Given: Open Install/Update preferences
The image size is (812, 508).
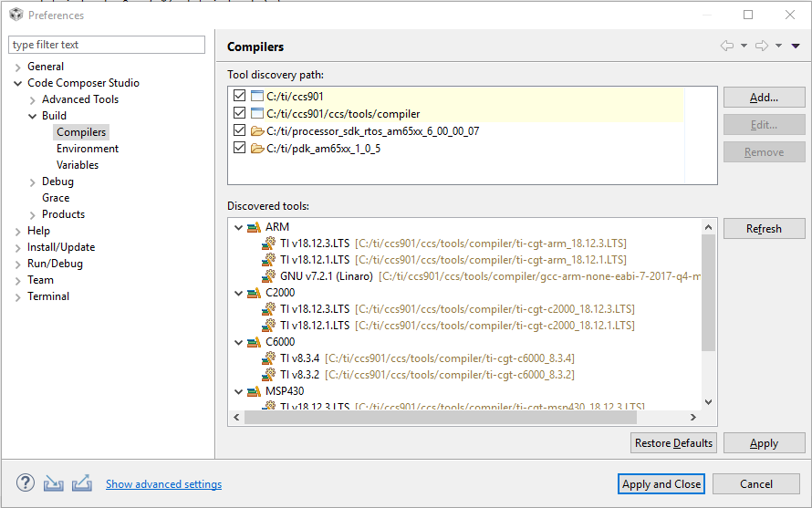Looking at the screenshot, I should [61, 247].
